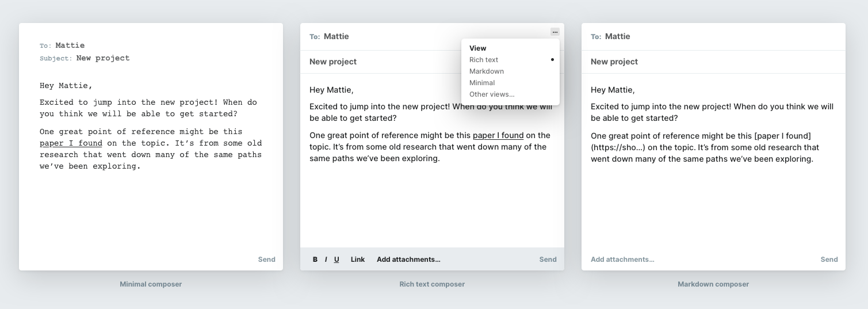Click the three-dot options icon in rich text composer
This screenshot has height=309, width=868.
click(x=555, y=32)
